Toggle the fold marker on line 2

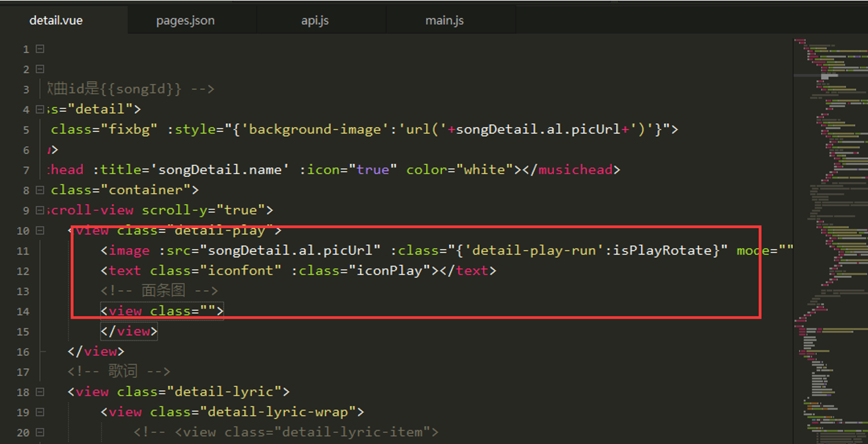pos(40,69)
